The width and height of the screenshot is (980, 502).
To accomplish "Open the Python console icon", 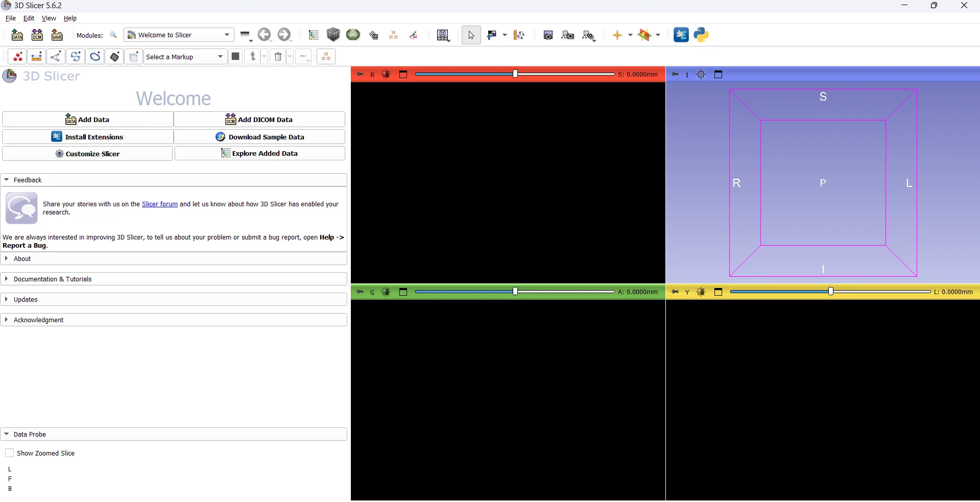I will click(701, 35).
